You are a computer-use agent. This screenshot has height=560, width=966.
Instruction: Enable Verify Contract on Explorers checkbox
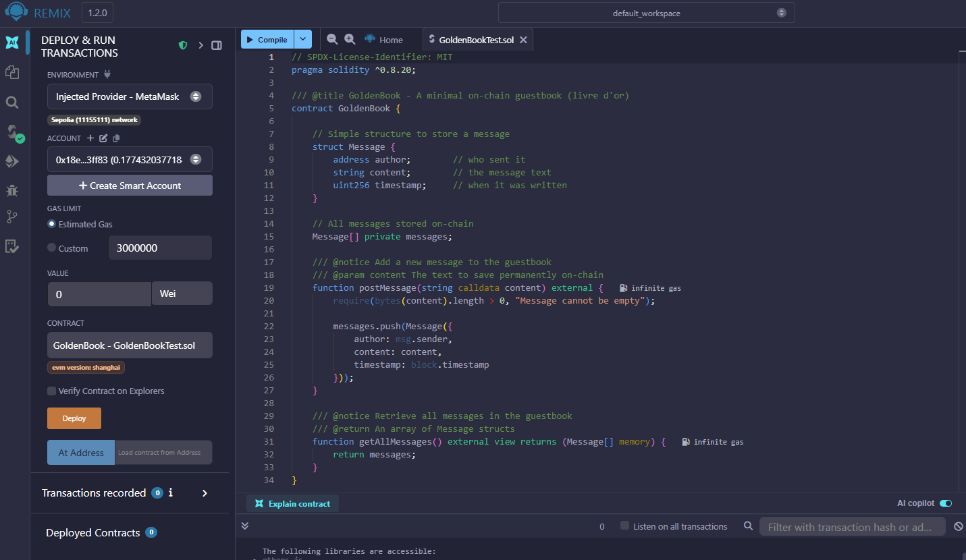point(52,391)
